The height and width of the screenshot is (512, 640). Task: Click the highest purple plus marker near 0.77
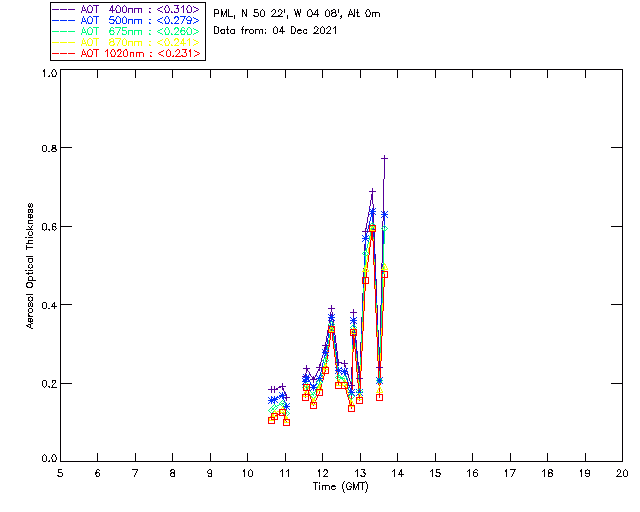pos(384,158)
